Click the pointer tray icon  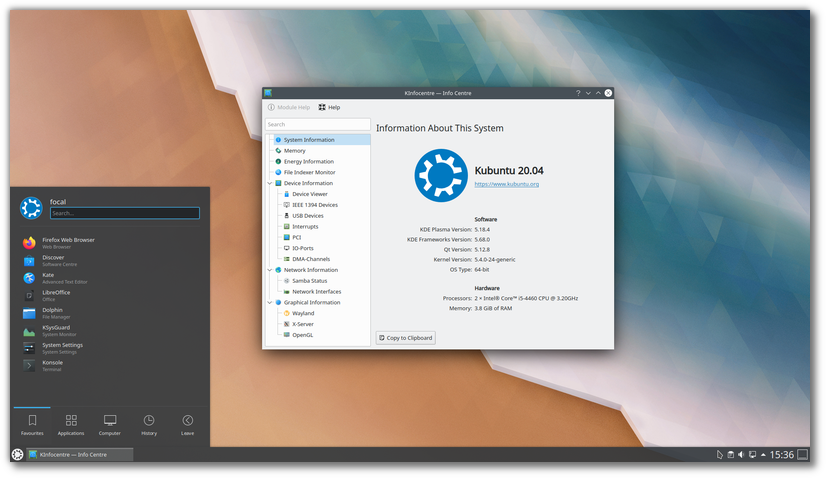click(720, 454)
